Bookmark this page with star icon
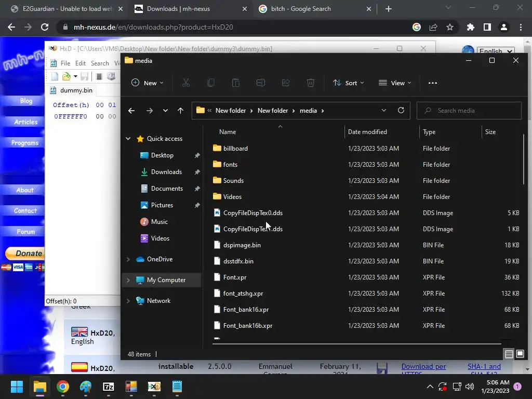 coord(449,27)
